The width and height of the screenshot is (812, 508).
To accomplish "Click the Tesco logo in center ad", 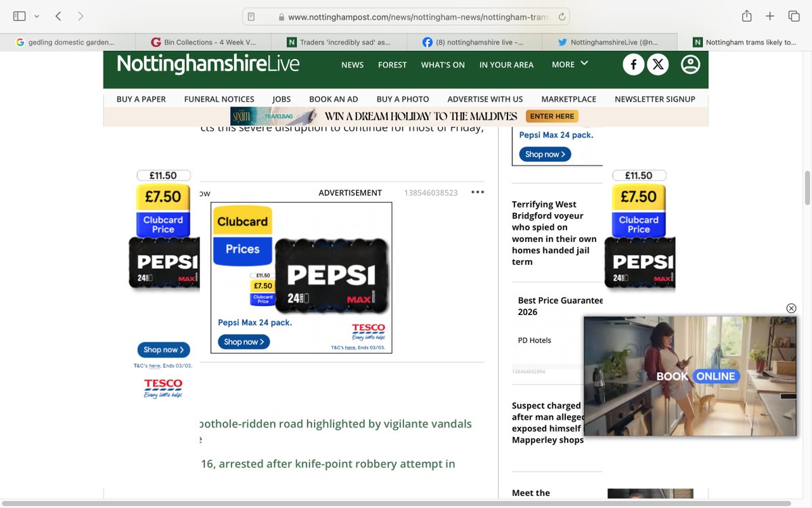I will pos(369,332).
